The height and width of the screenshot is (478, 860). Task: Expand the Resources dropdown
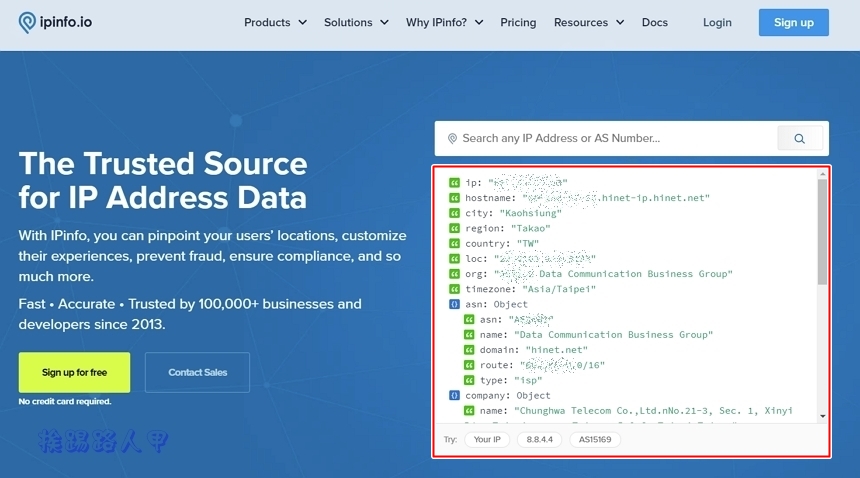pyautogui.click(x=588, y=22)
